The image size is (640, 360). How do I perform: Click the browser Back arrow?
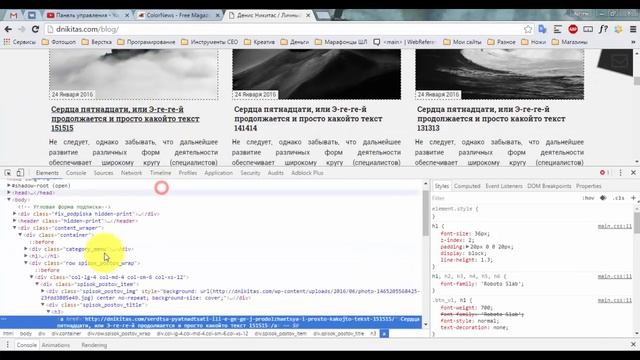(8, 29)
